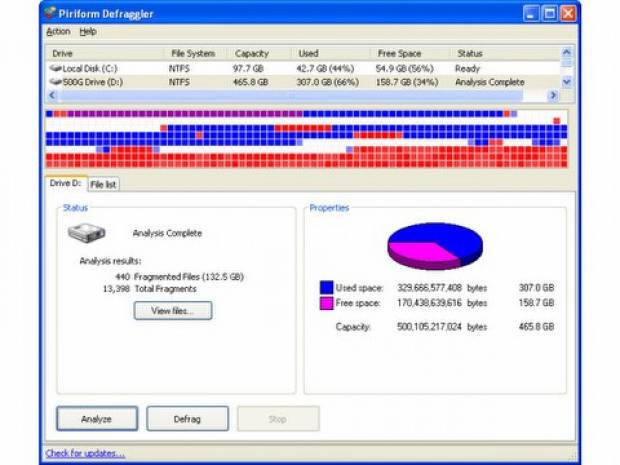Click the disabled Stop button
620x465 pixels.
[x=278, y=419]
